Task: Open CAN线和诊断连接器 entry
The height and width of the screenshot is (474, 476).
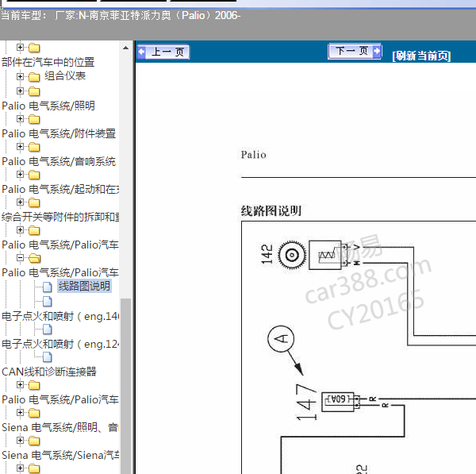Action: coord(49,372)
